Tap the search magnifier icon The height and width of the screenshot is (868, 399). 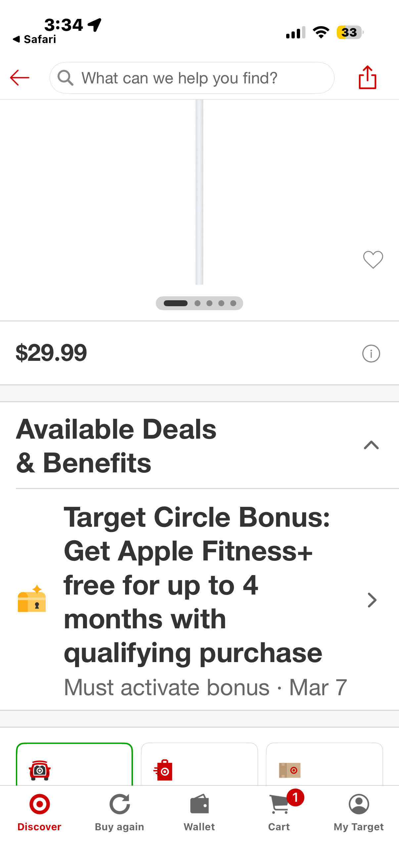pyautogui.click(x=65, y=78)
